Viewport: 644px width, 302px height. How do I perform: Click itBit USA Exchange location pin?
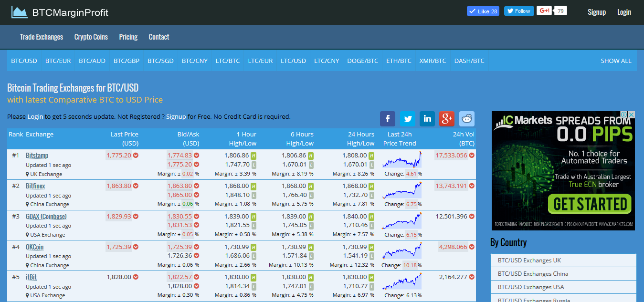click(28, 295)
